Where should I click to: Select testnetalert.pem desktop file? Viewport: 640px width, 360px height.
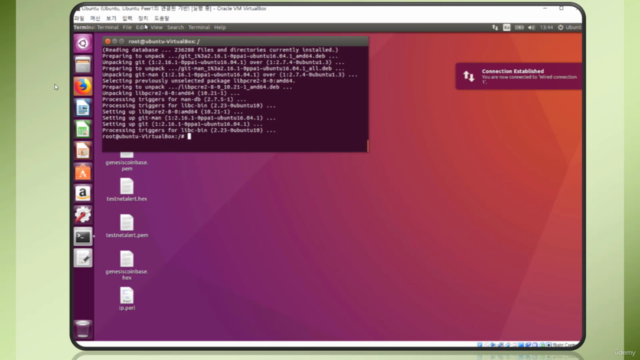(x=127, y=226)
